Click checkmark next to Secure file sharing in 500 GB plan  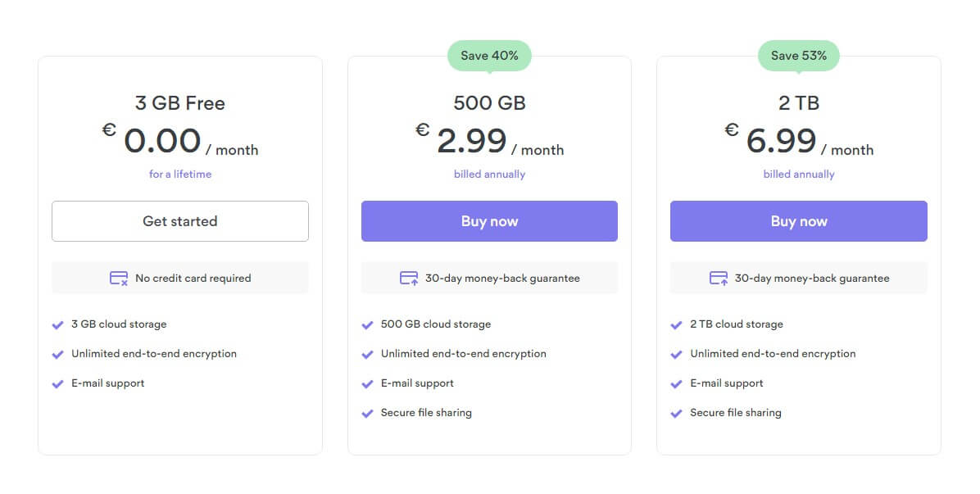367,414
